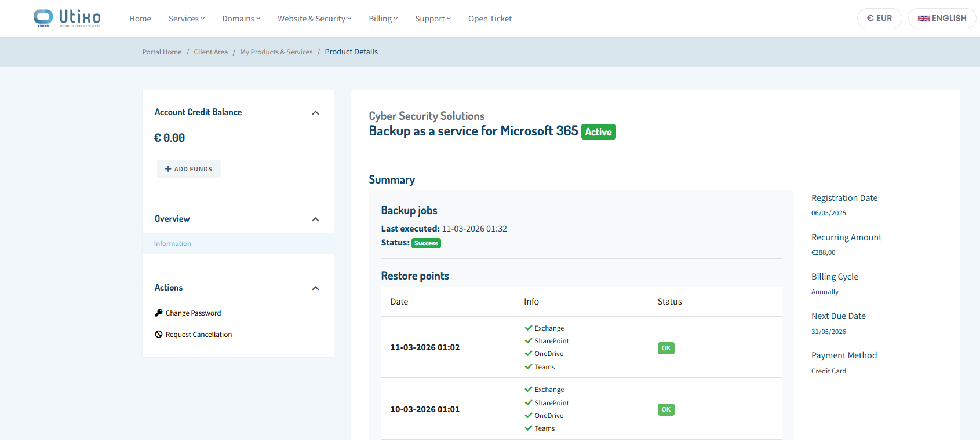Click the Cyber Security Solutions heading
This screenshot has height=440, width=980.
(x=427, y=116)
